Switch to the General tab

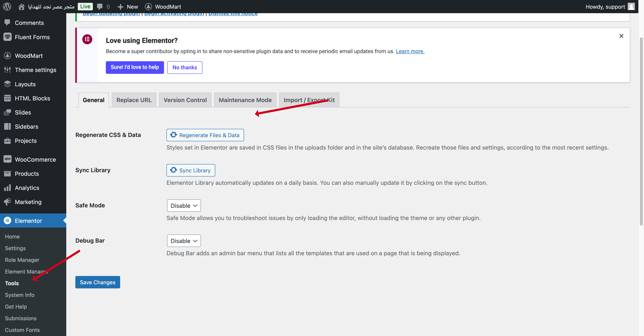point(93,100)
